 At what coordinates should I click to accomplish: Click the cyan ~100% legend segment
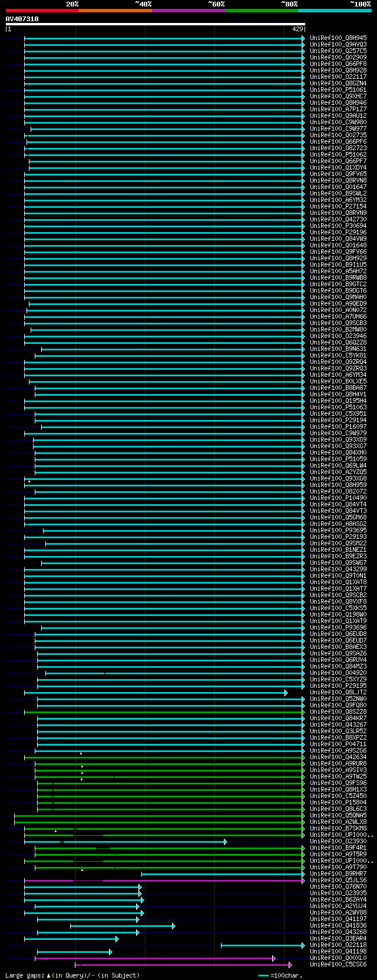point(335,11)
